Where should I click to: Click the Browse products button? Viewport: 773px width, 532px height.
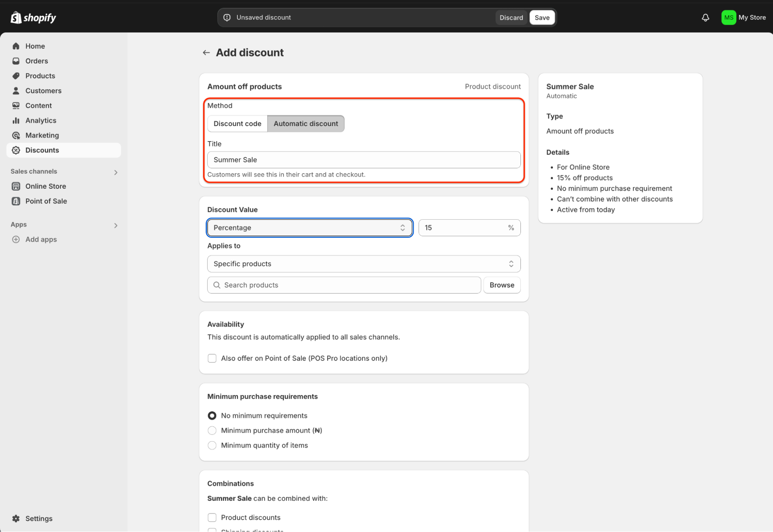[502, 285]
